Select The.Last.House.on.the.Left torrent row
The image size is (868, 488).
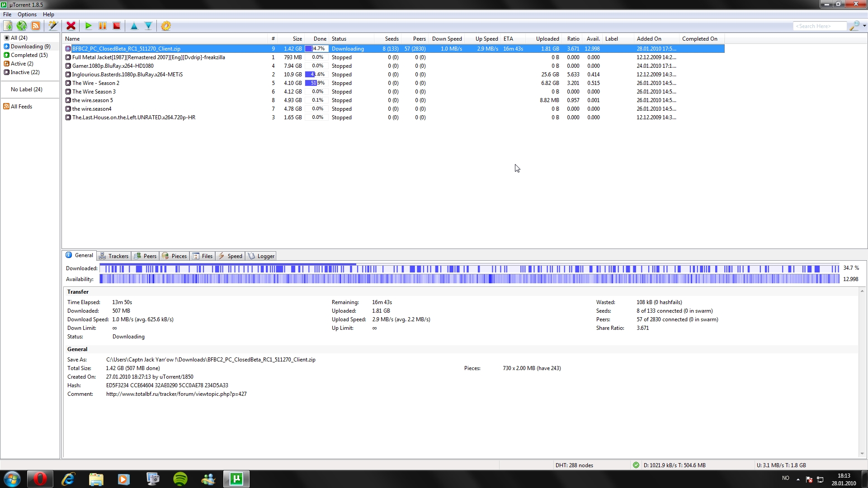(x=393, y=117)
